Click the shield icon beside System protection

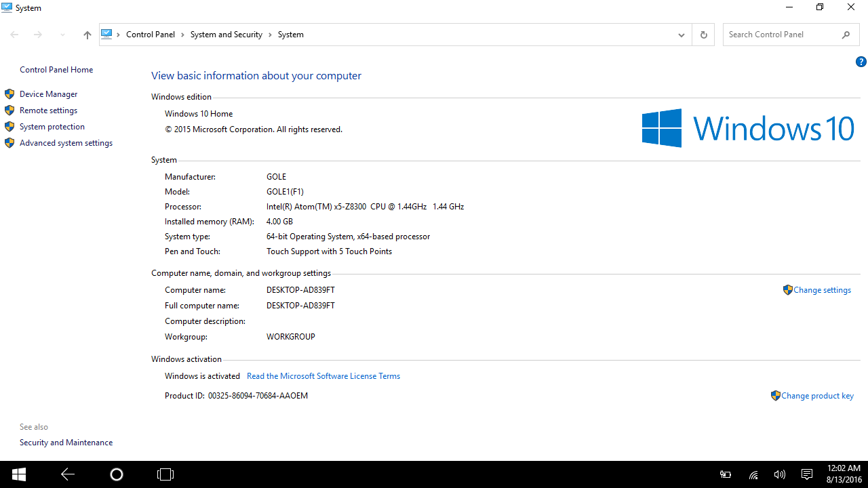[x=9, y=127]
